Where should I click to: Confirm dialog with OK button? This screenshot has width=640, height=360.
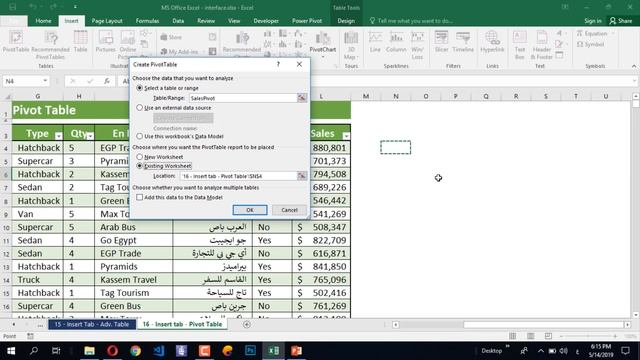250,210
